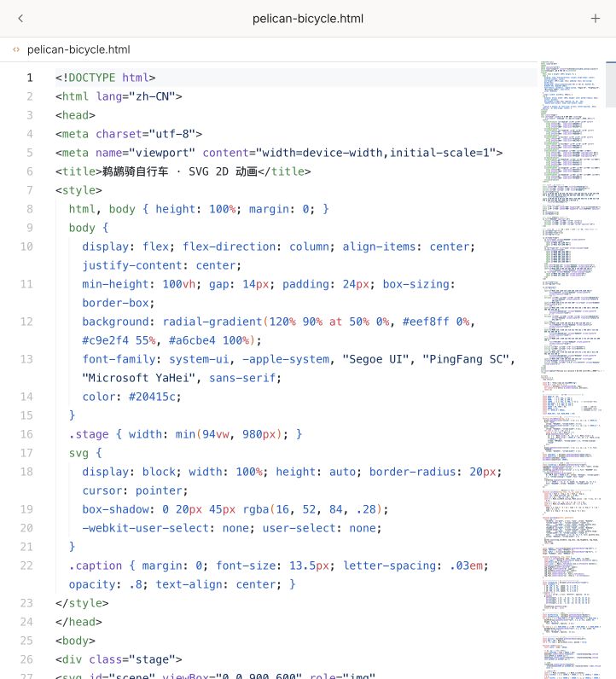
Task: Click the pelican-bicycle.html title in the header
Action: 307,19
